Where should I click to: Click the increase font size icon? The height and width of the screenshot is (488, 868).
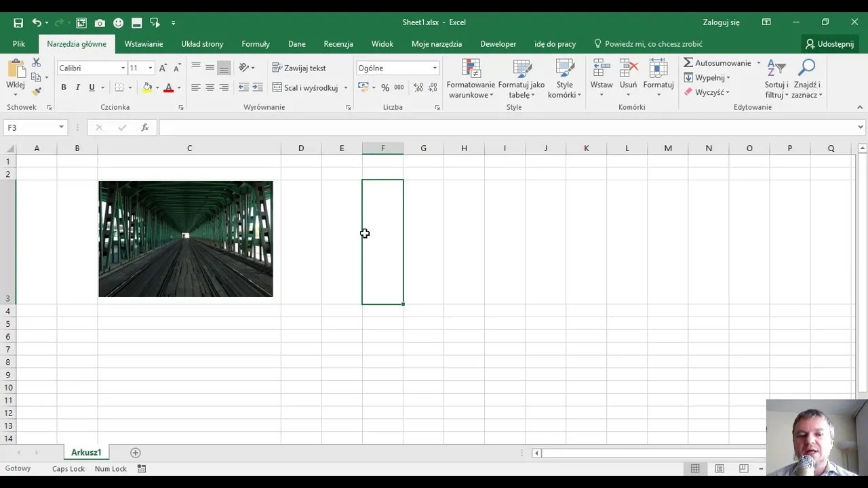coord(163,68)
